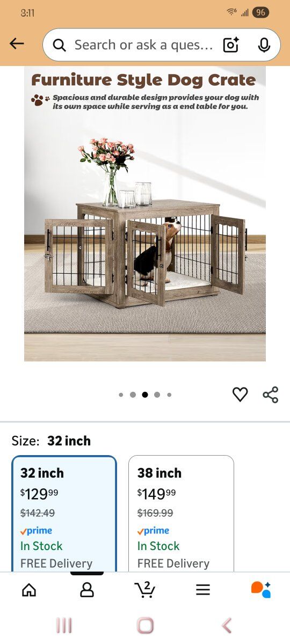
Task: Tap Android system back button
Action: (x=227, y=625)
